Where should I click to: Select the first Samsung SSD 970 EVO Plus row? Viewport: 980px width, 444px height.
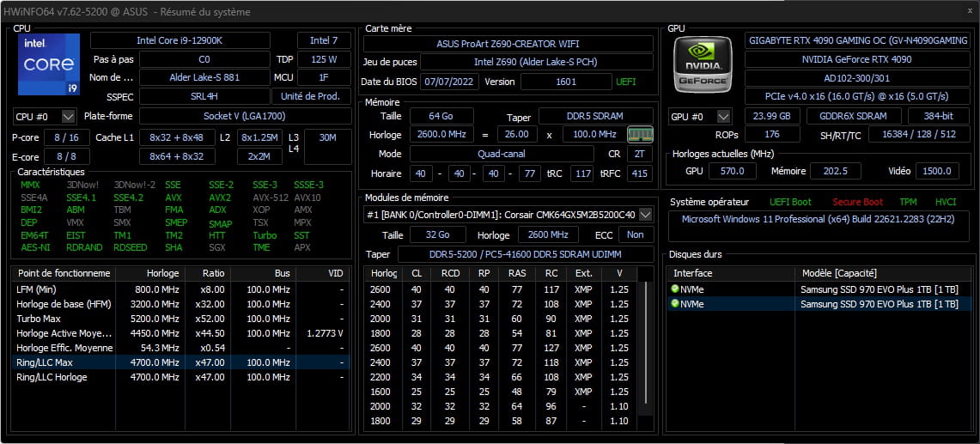[820, 289]
